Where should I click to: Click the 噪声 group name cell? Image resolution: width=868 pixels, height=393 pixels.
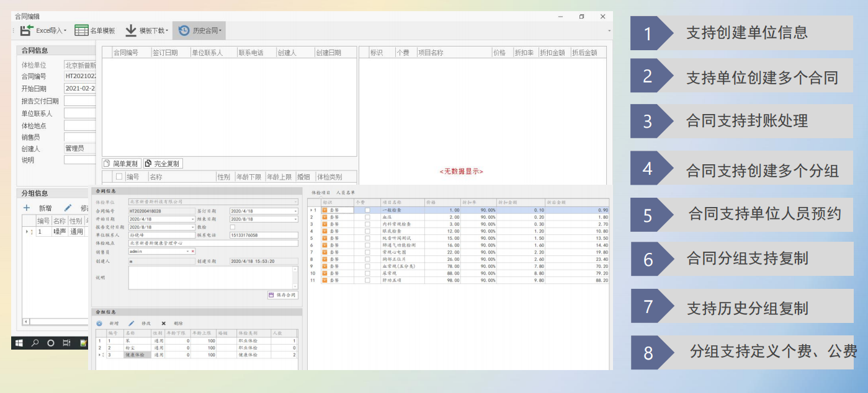click(x=60, y=232)
